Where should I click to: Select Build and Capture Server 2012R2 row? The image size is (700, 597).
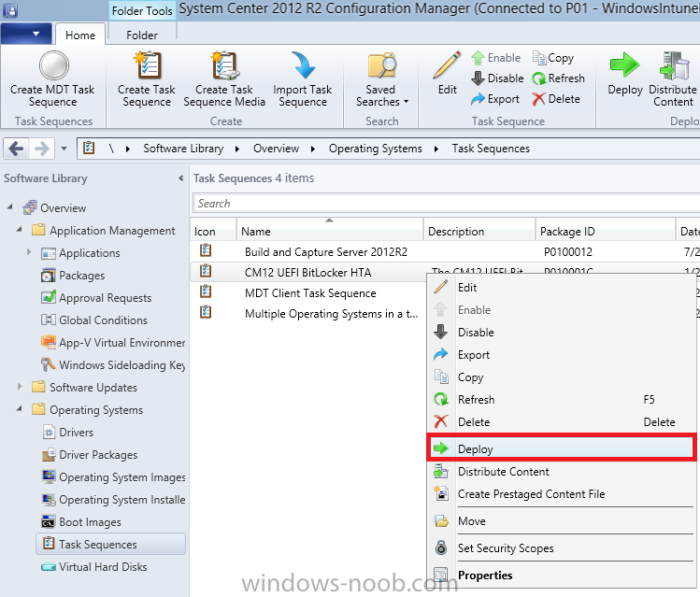tap(445, 251)
